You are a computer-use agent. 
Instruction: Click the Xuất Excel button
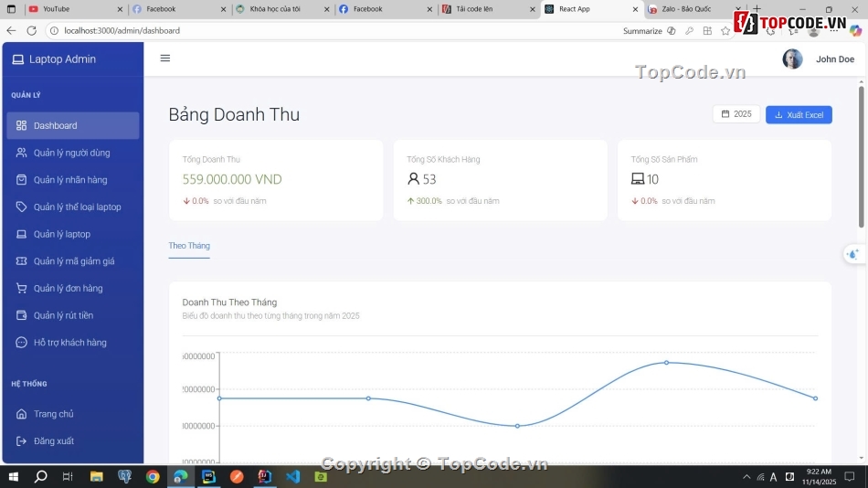pyautogui.click(x=799, y=115)
